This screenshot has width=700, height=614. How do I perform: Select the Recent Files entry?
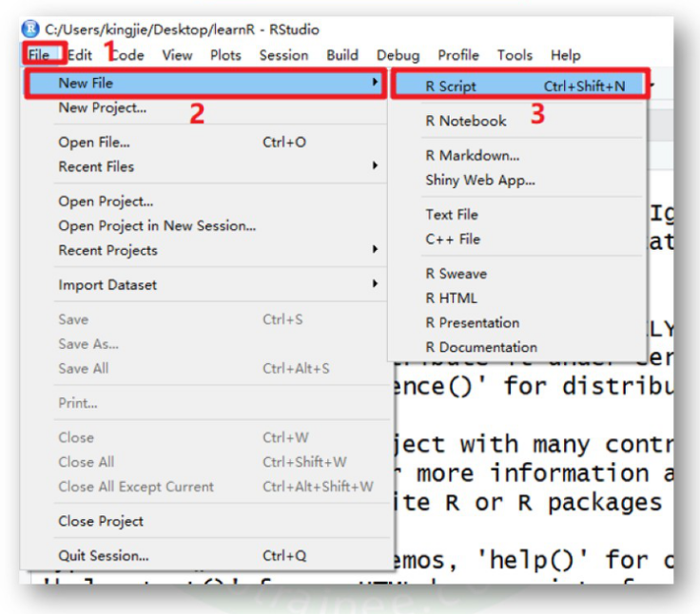coord(96,166)
